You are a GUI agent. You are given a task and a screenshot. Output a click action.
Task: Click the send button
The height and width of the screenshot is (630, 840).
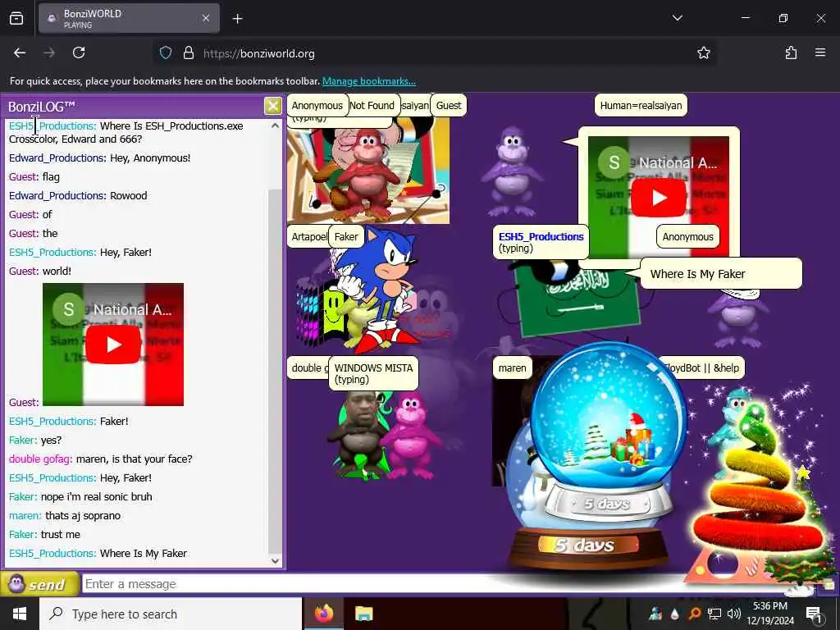tap(39, 584)
